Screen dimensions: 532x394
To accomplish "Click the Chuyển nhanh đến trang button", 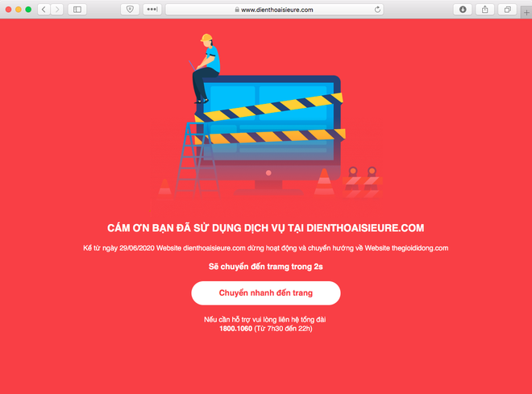I will click(266, 293).
